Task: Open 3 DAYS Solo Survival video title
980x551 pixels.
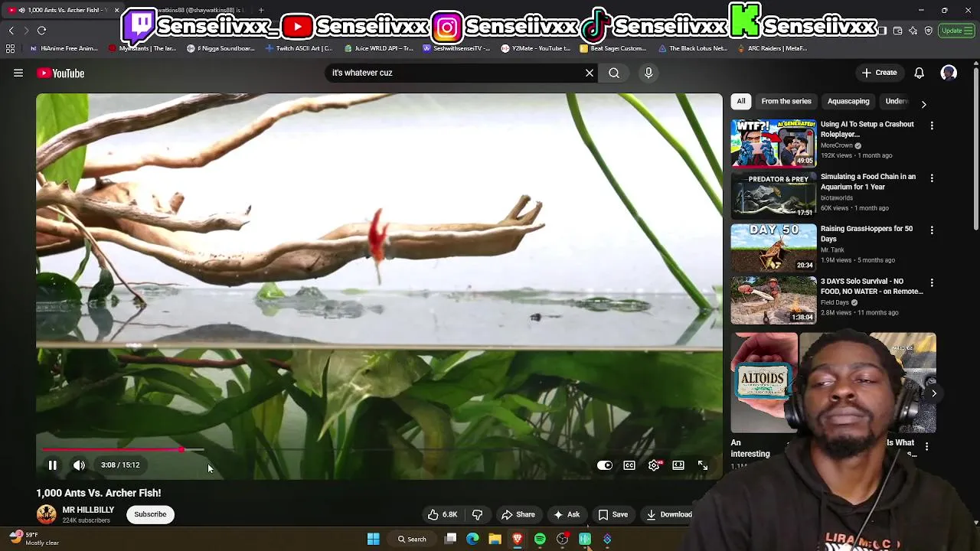Action: 872,286
